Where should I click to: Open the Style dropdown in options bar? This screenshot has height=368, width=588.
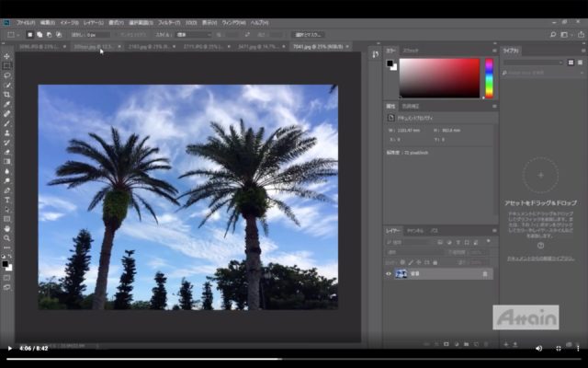coord(195,35)
